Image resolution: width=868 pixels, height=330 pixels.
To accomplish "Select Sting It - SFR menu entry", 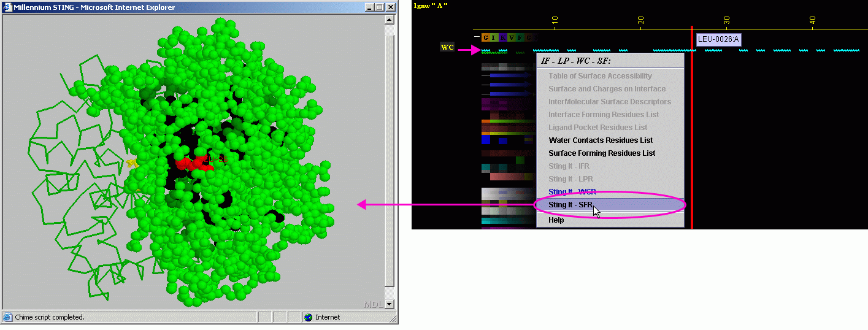I will coord(610,205).
